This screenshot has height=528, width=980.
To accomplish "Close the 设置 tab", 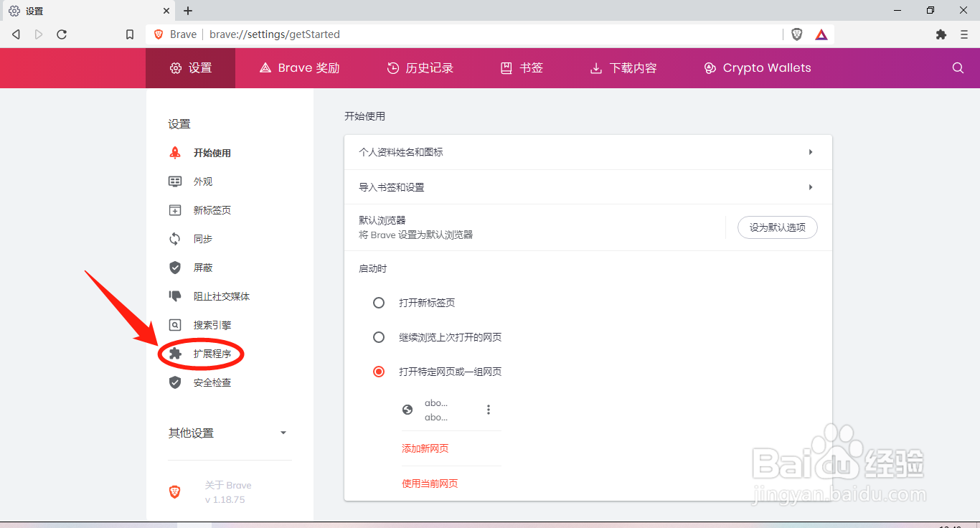I will 166,11.
